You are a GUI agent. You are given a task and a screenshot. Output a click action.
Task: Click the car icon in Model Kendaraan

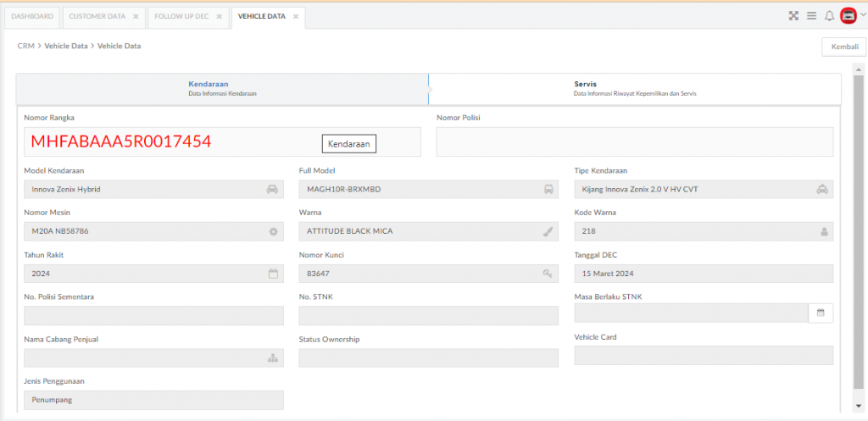click(272, 189)
